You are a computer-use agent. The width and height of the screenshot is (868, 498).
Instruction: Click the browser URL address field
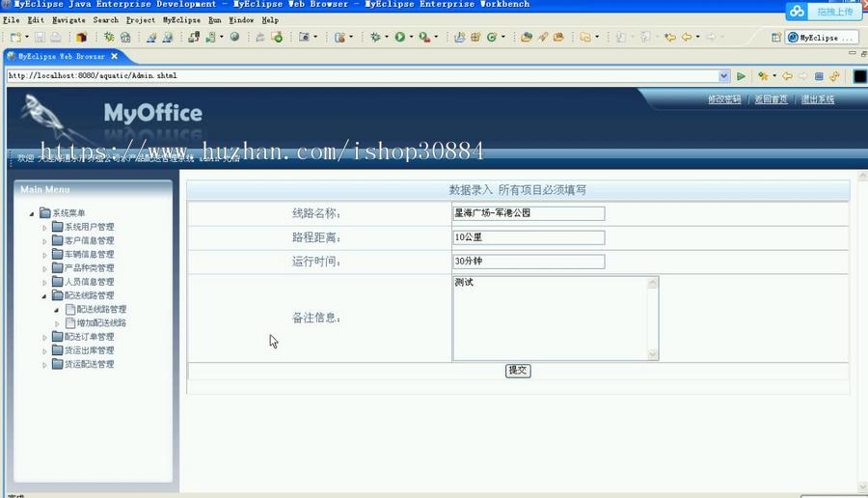[362, 76]
